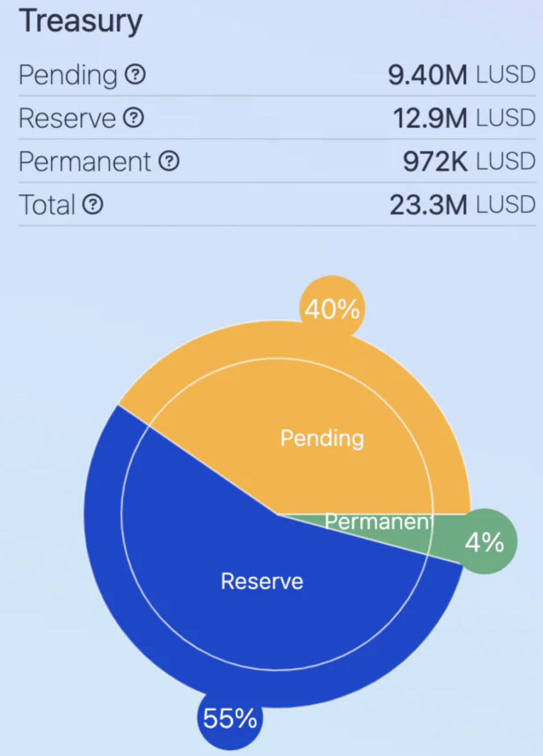Click the question mark beside Reserve
The width and height of the screenshot is (543, 756).
(x=133, y=118)
